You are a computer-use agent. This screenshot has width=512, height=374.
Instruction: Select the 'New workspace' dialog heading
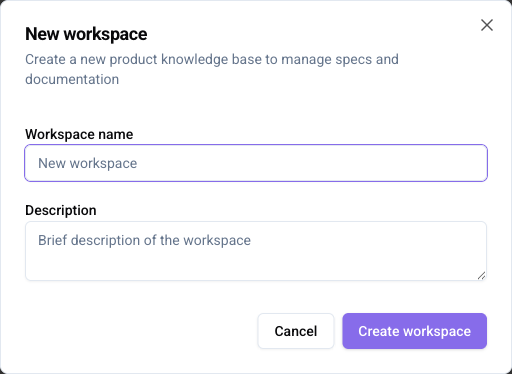pos(86,34)
